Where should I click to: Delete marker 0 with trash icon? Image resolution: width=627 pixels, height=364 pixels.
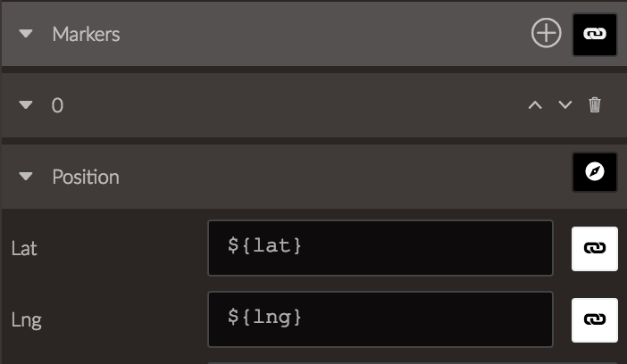point(595,105)
